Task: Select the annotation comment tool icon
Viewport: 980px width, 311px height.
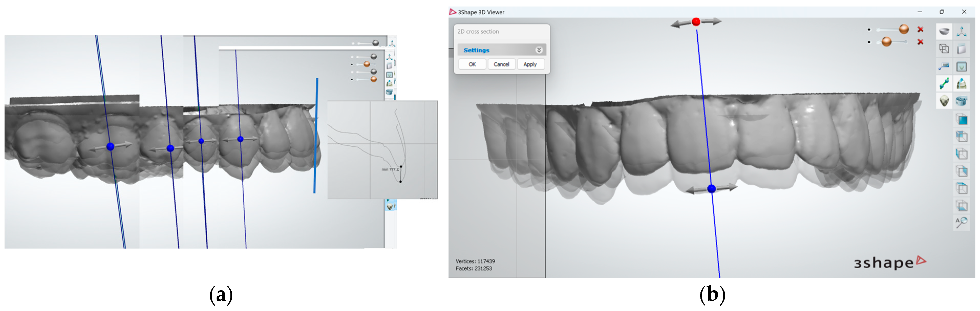Action: (944, 67)
